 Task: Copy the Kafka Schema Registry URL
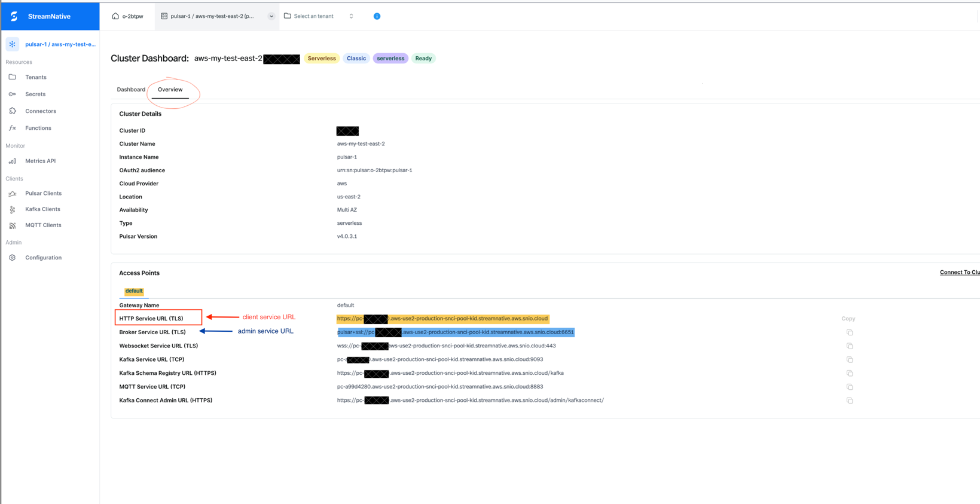pyautogui.click(x=850, y=374)
